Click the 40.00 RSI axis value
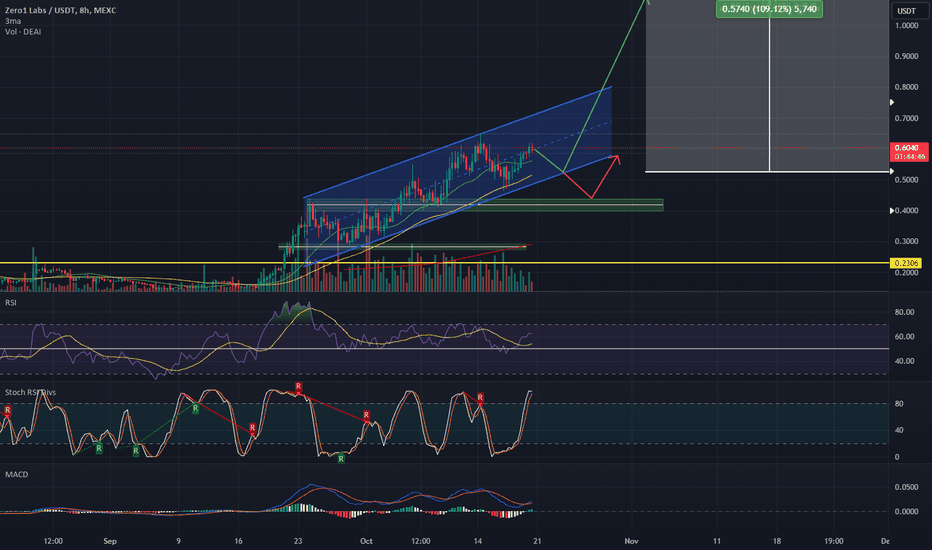 [904, 361]
